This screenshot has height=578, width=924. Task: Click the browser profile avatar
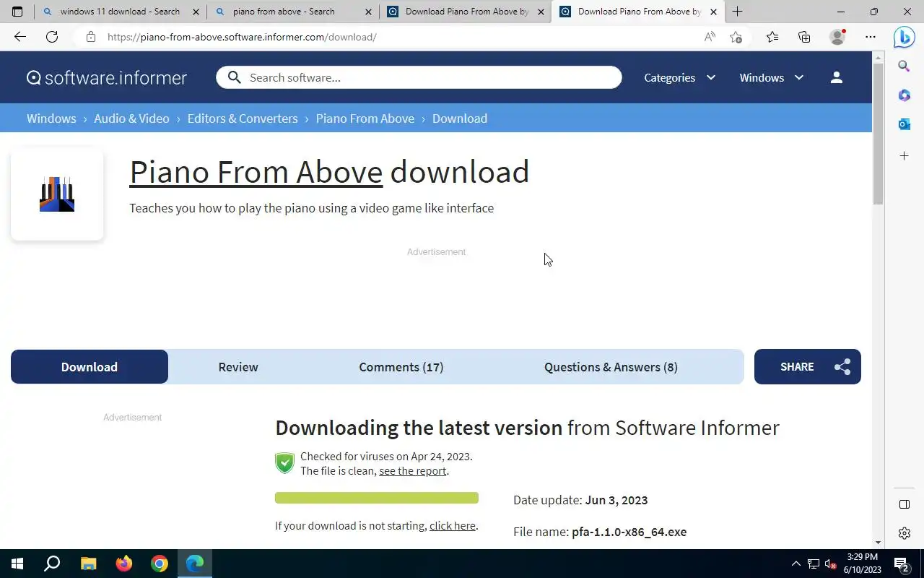click(x=837, y=37)
